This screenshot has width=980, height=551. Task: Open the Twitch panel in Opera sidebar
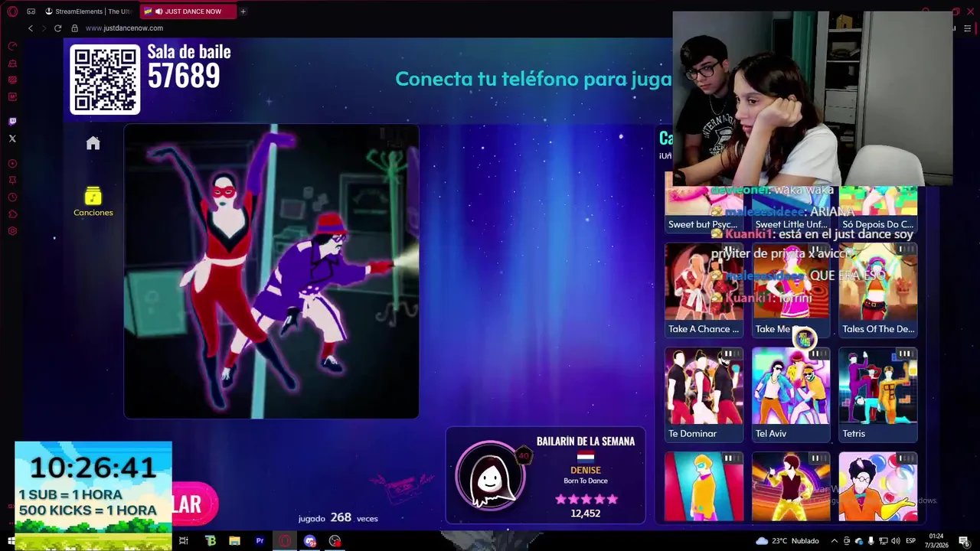12,121
